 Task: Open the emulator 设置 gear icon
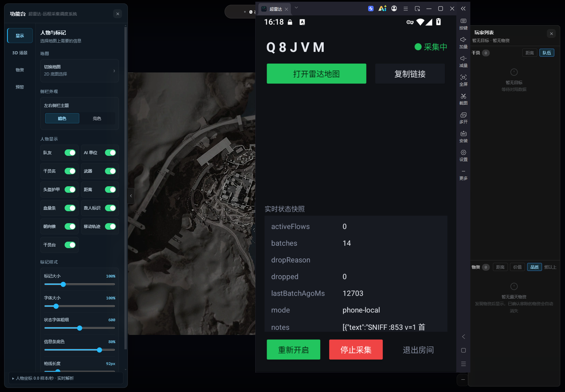pos(463,153)
